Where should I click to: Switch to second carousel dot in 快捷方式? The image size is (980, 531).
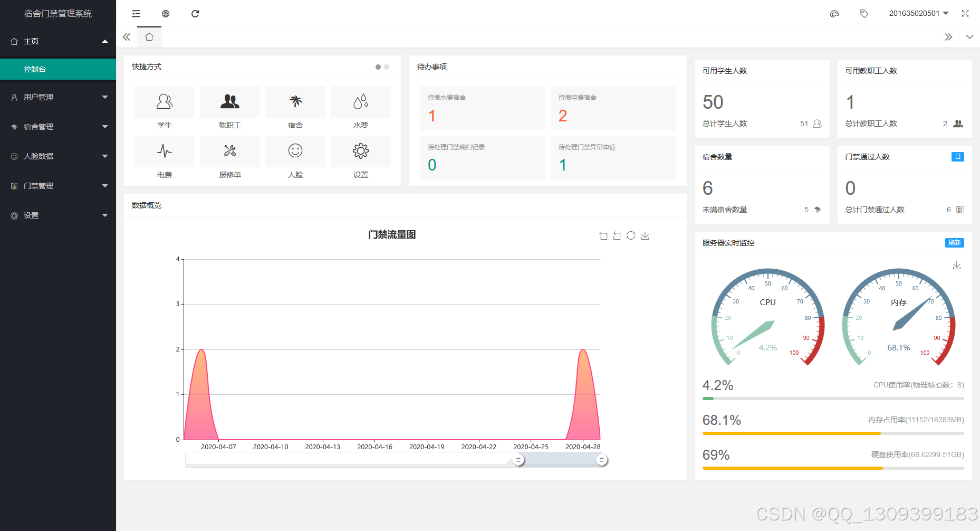coord(387,67)
